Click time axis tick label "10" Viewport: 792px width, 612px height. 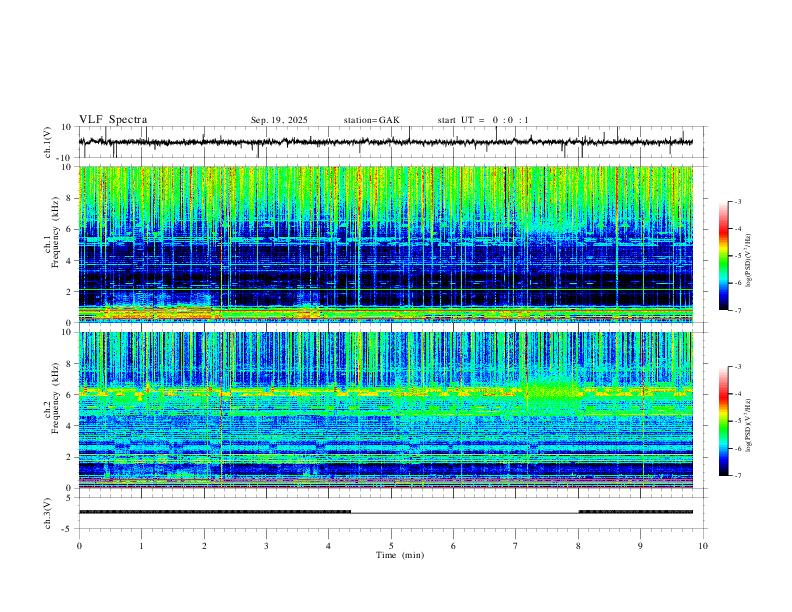click(703, 546)
